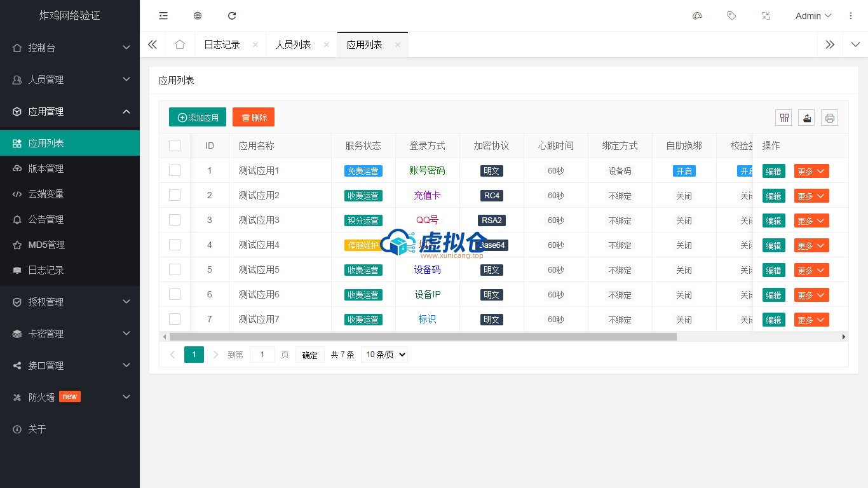Click the horizontal table scrollbar thumb
Image resolution: width=868 pixels, height=488 pixels.
[x=423, y=337]
